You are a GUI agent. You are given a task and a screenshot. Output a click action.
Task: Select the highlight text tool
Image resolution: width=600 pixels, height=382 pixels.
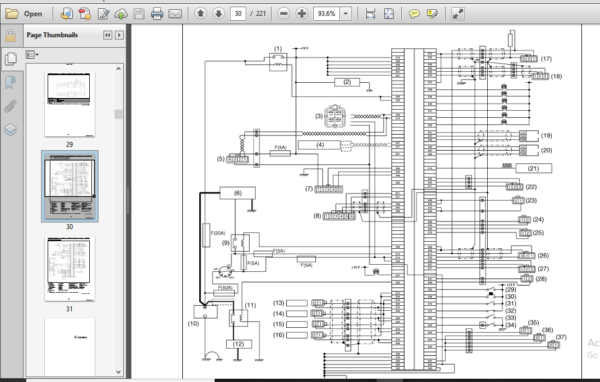[x=432, y=14]
